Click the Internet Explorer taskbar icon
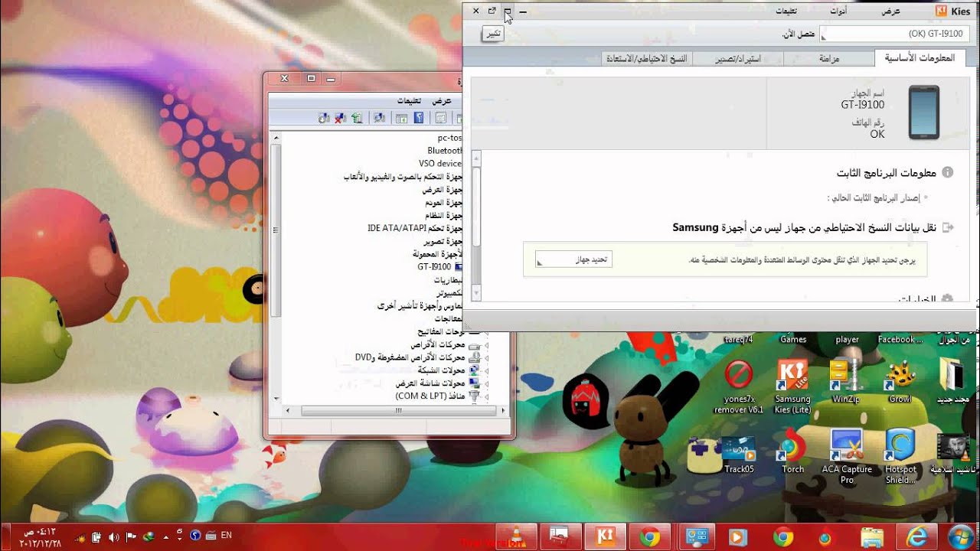Viewport: 980px width, 551px height. 915,537
